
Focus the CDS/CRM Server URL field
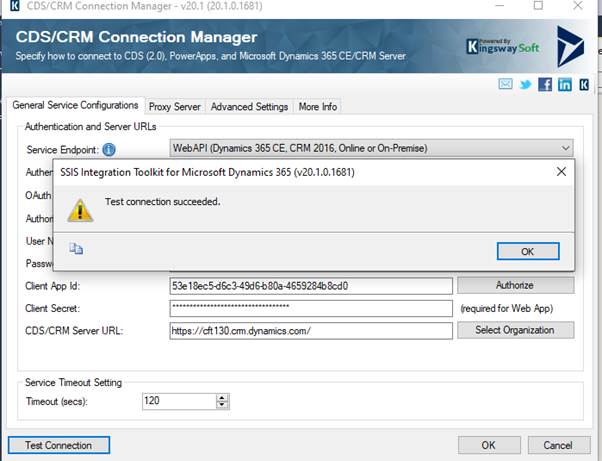point(311,330)
